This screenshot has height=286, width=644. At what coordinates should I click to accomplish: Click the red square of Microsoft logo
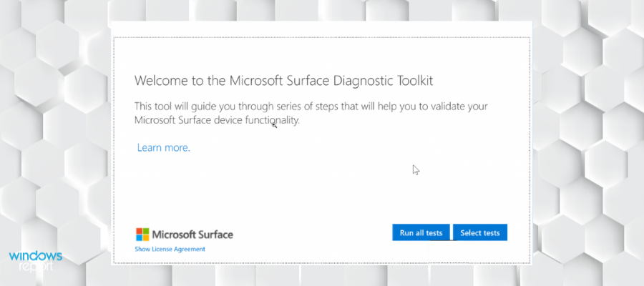[x=139, y=231]
